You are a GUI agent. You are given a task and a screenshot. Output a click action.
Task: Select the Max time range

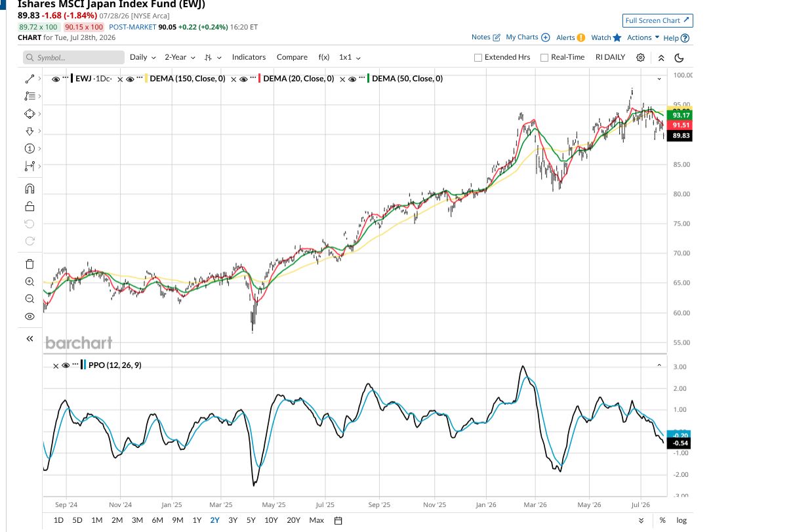click(x=316, y=520)
